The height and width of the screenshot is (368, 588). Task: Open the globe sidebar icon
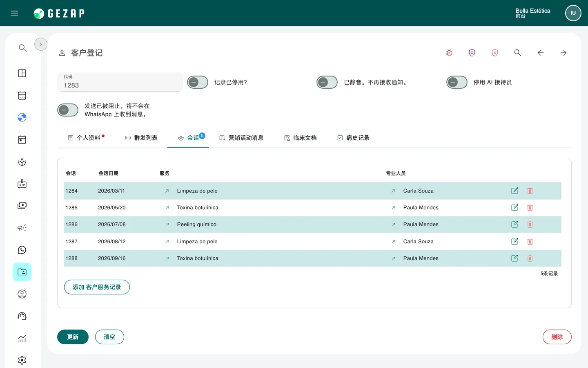pyautogui.click(x=22, y=117)
